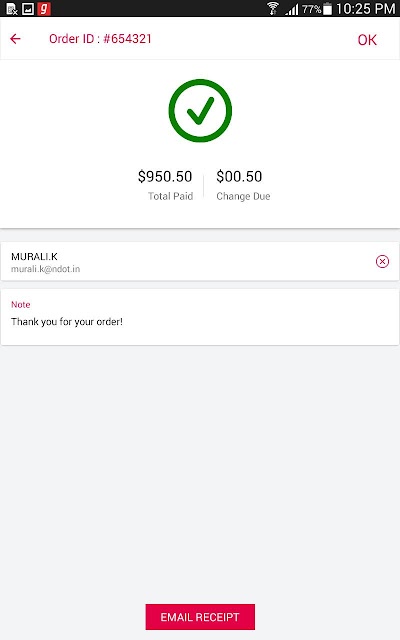
Task: Click the murali.k@ndot.in email address
Action: (45, 269)
